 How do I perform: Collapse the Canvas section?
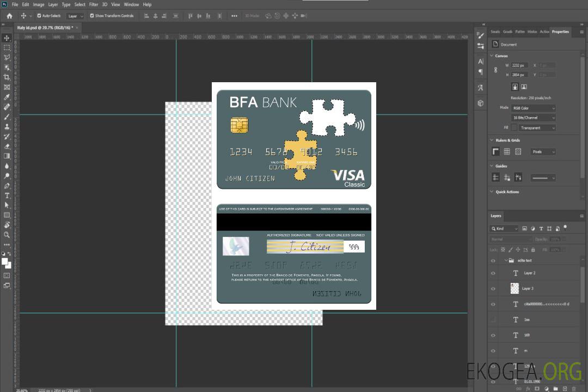tap(492, 56)
